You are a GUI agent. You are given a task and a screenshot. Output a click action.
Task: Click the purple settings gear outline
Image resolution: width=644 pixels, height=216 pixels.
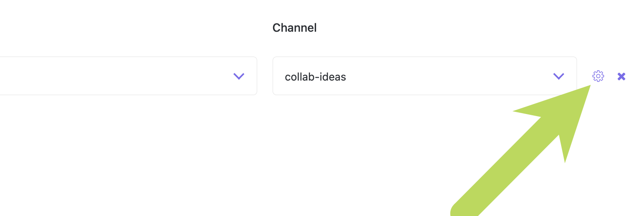pyautogui.click(x=598, y=76)
